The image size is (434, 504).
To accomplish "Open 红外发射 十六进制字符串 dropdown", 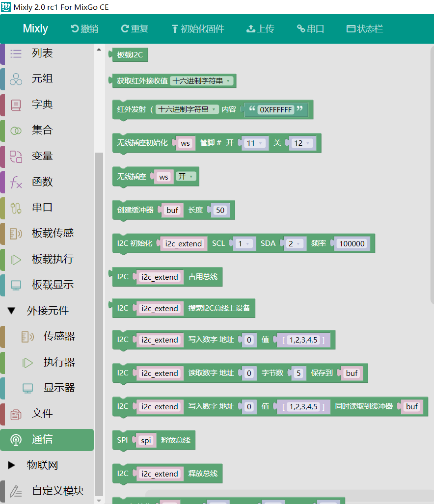I will [x=187, y=109].
